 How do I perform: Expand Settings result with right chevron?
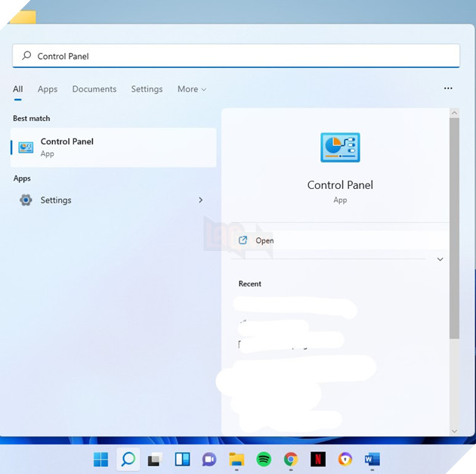201,200
